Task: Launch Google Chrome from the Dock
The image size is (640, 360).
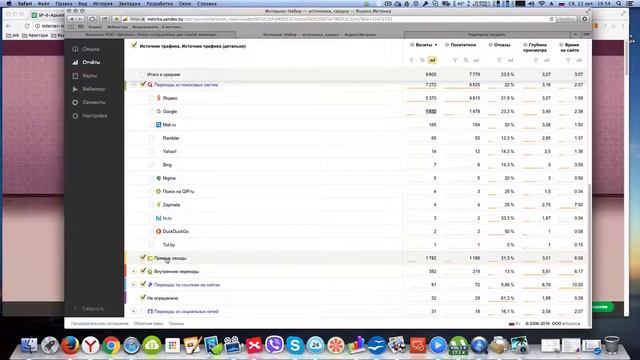Action: point(111,345)
